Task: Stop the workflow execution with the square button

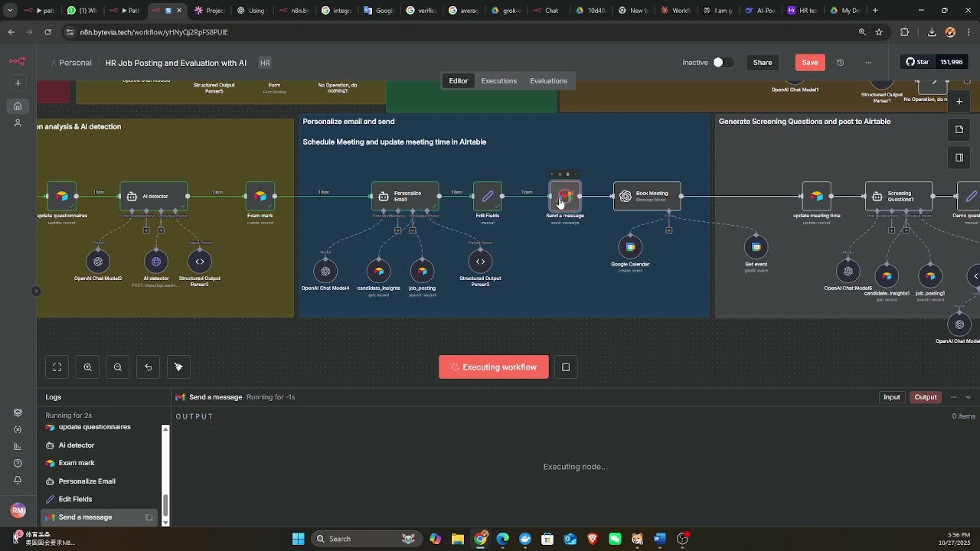Action: click(x=566, y=367)
